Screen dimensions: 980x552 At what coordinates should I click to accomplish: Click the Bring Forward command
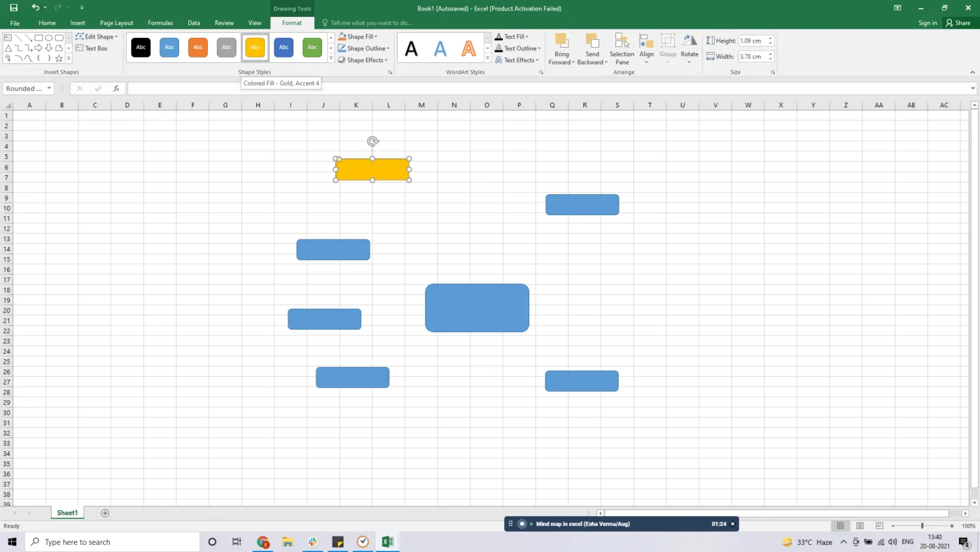[561, 49]
